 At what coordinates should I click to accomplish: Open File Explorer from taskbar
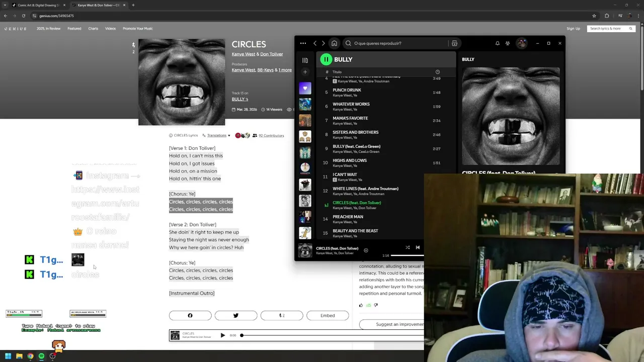tap(19, 356)
